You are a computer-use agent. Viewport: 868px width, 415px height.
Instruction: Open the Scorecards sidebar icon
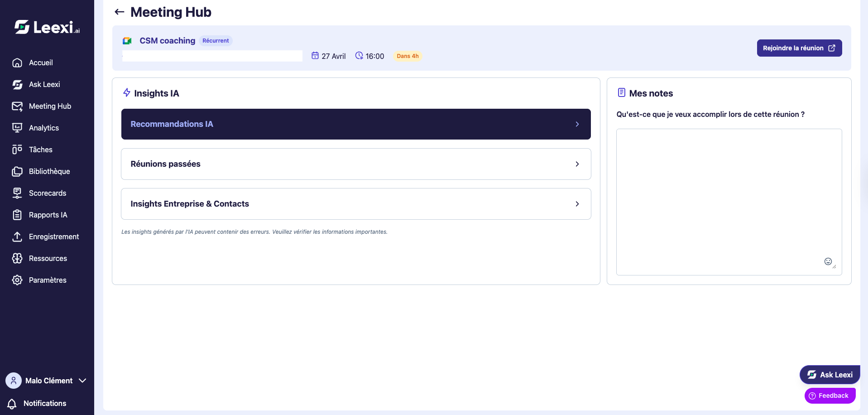[x=17, y=193]
